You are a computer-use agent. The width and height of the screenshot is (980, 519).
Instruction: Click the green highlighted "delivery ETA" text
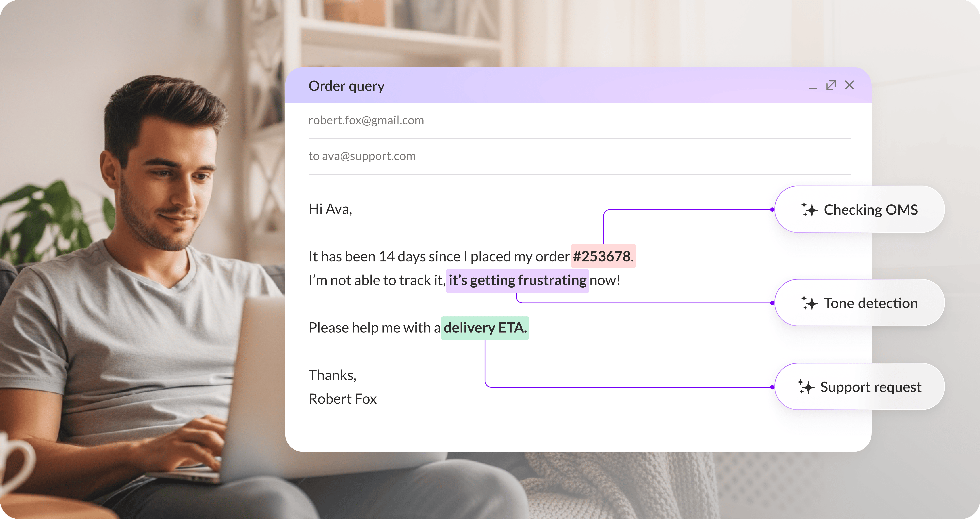click(x=485, y=328)
